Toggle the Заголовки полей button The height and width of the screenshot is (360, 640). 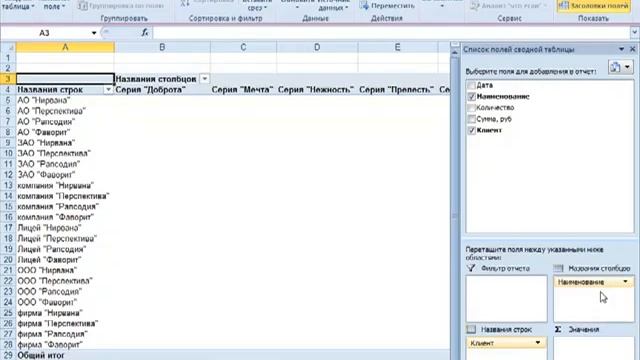click(x=594, y=6)
